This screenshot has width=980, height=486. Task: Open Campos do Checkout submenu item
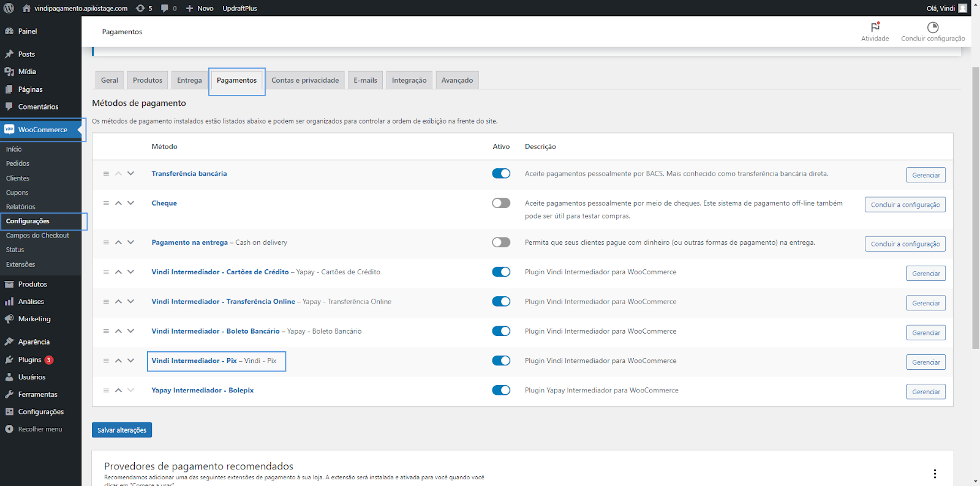pos(37,236)
